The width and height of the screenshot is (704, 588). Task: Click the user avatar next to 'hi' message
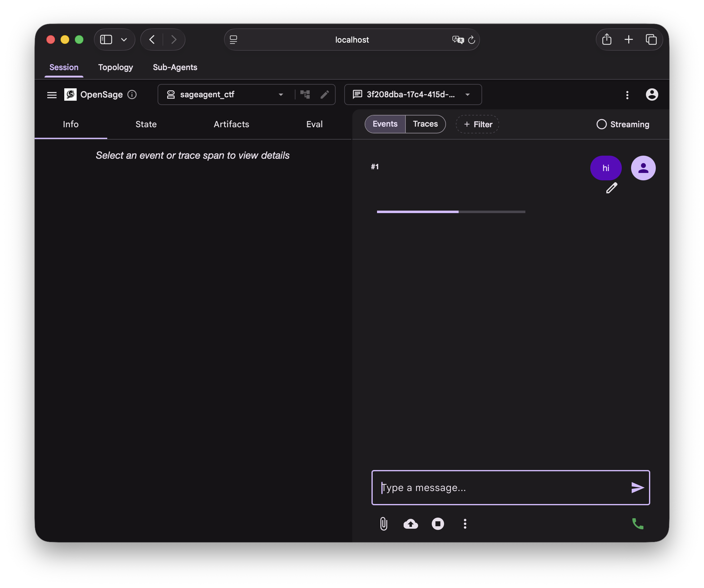[643, 168]
